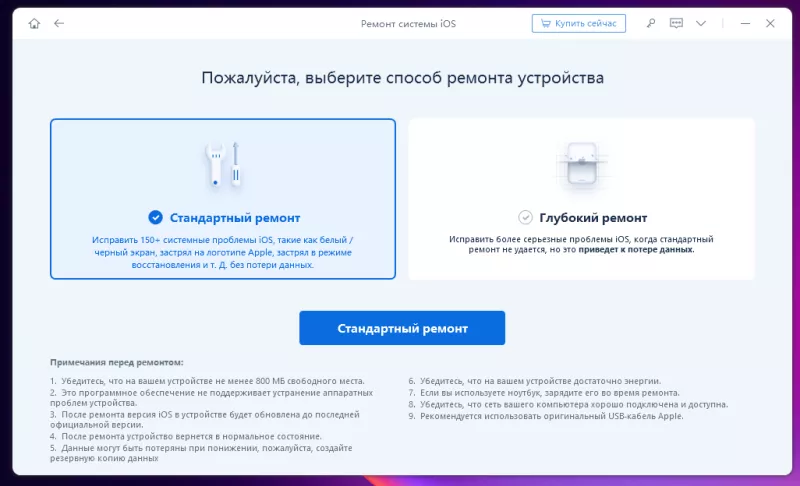Click the Купить сейчас button

click(579, 23)
